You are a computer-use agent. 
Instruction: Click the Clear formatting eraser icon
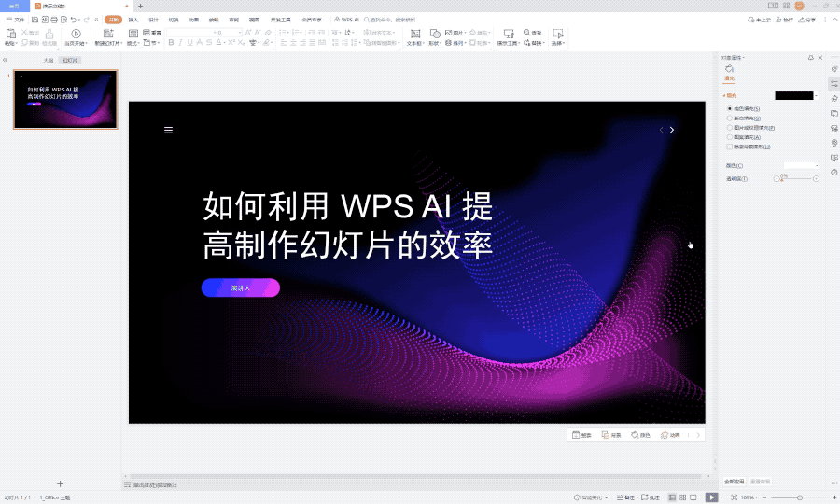pyautogui.click(x=268, y=33)
